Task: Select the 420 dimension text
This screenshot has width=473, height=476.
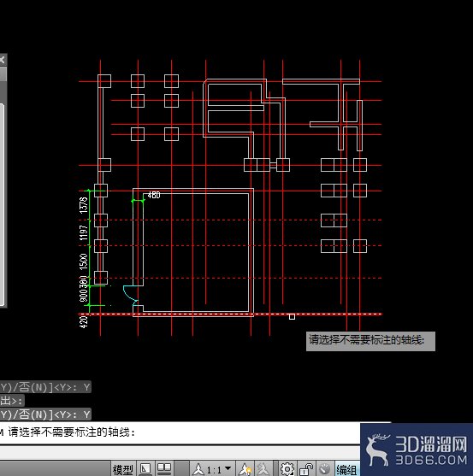Action: point(84,322)
